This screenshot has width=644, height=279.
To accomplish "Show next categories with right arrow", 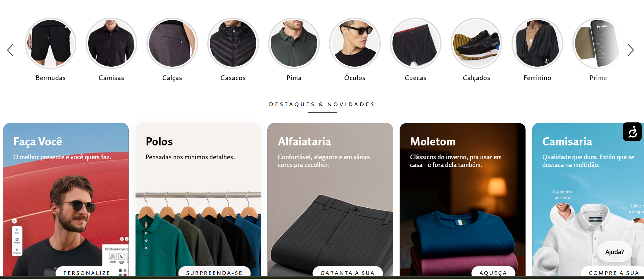I will (631, 50).
